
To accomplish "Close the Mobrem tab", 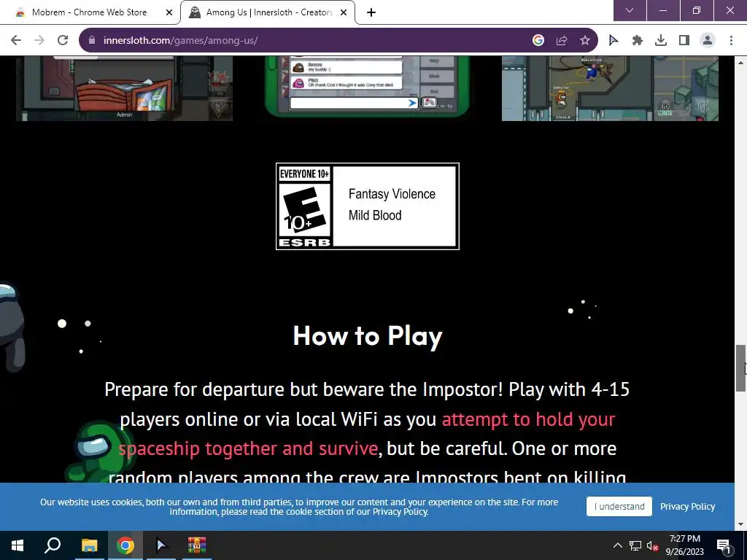I will (169, 12).
